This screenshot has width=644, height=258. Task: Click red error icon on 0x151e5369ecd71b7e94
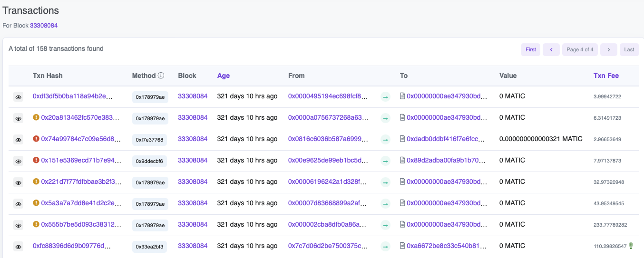(36, 160)
